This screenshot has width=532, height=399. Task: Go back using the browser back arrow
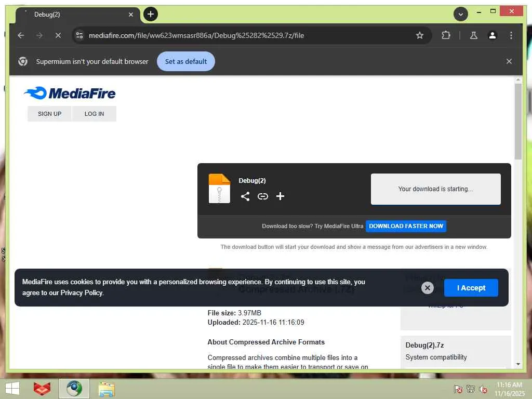pos(21,35)
